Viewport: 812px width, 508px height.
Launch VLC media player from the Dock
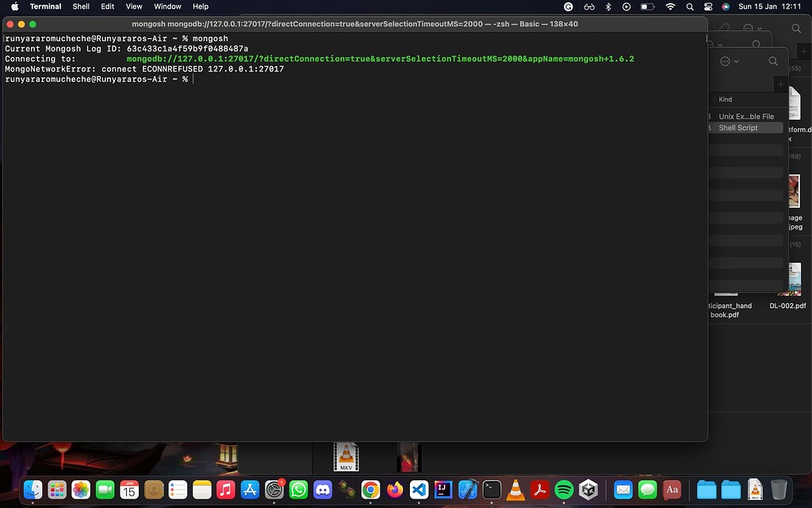(x=517, y=490)
